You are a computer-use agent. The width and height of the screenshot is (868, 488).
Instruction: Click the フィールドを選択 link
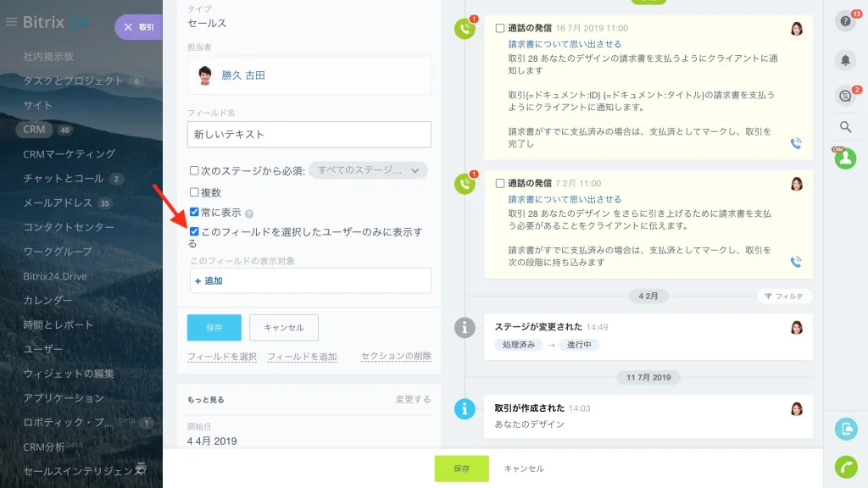[222, 357]
